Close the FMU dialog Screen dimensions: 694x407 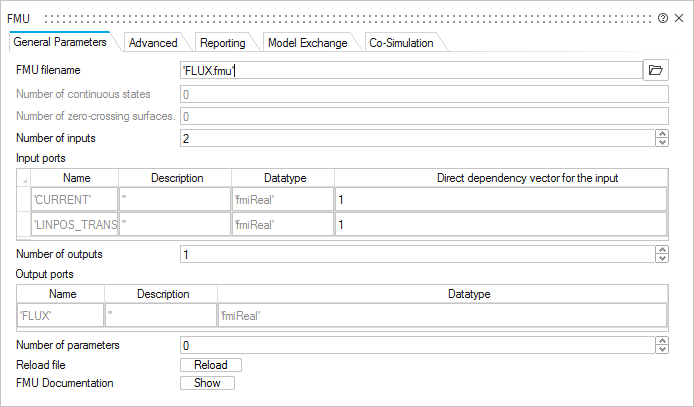click(x=679, y=18)
